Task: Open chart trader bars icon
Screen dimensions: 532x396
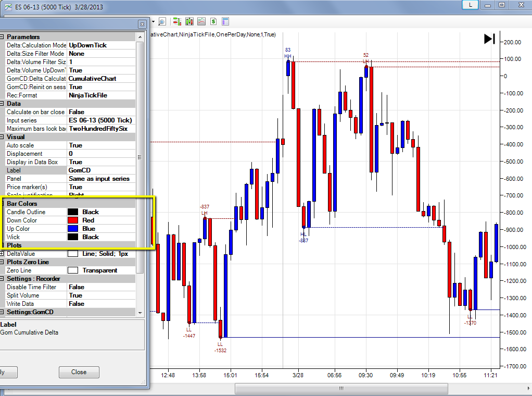Action: coord(177,22)
